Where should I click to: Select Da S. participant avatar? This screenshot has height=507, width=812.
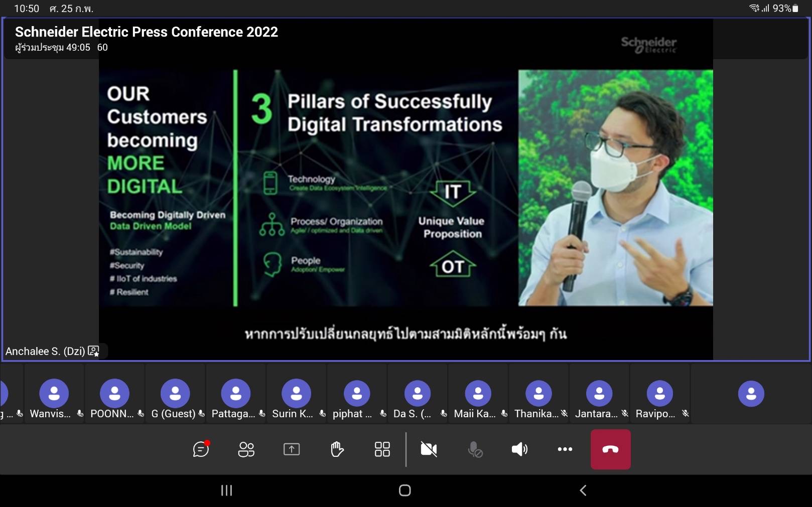tap(418, 393)
